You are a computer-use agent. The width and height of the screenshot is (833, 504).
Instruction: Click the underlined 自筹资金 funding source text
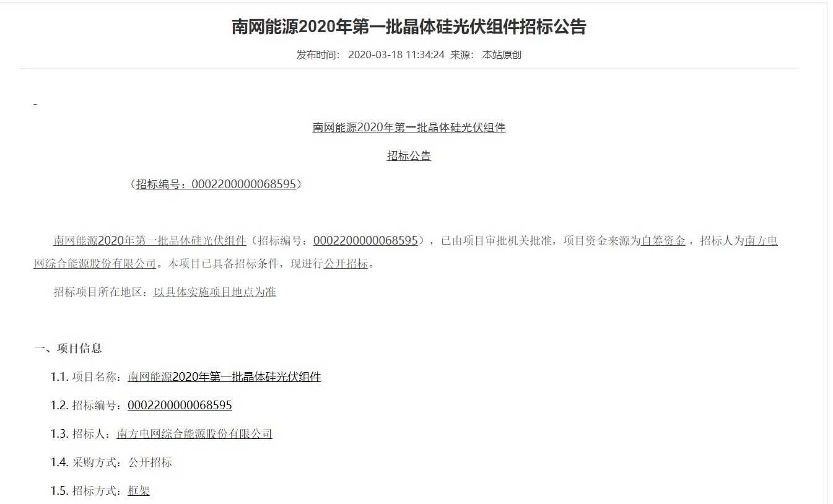click(x=663, y=241)
